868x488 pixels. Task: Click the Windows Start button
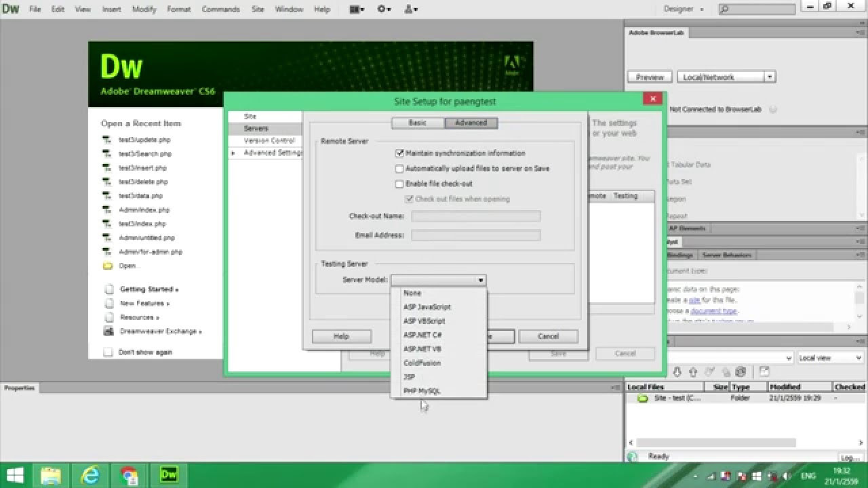15,475
